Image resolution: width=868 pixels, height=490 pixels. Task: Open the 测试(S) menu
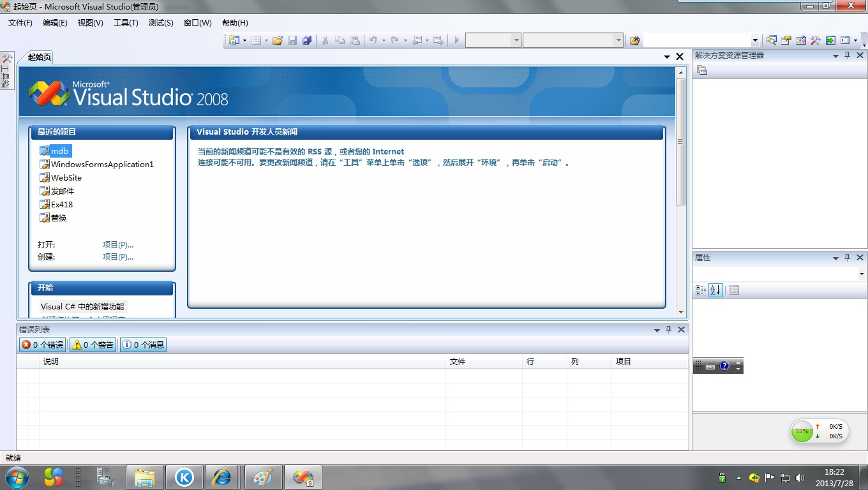click(161, 23)
